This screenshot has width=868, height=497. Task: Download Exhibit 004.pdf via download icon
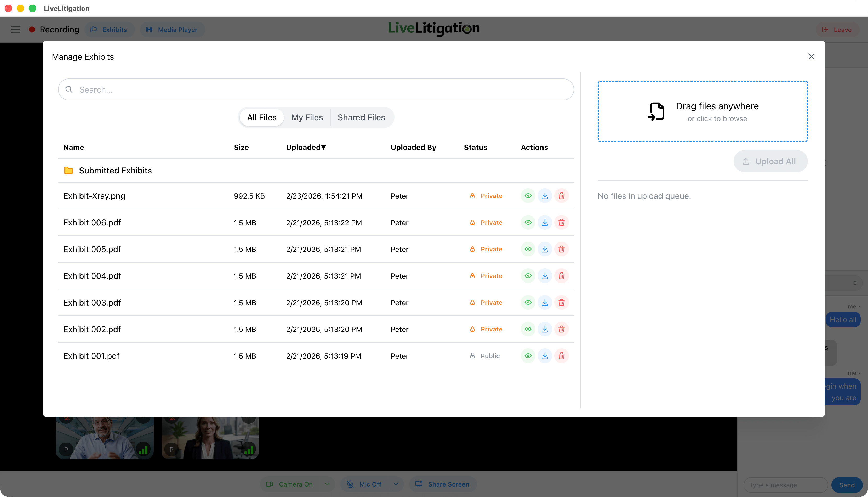point(545,276)
